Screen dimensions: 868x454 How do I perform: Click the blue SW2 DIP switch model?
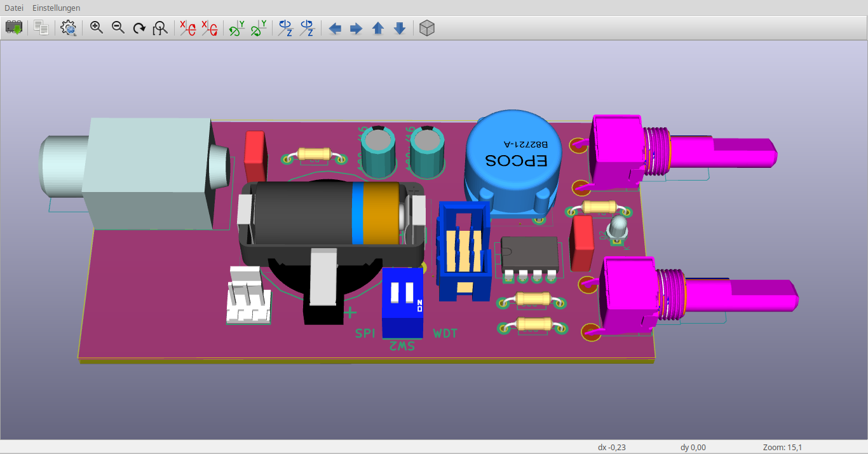coord(403,302)
